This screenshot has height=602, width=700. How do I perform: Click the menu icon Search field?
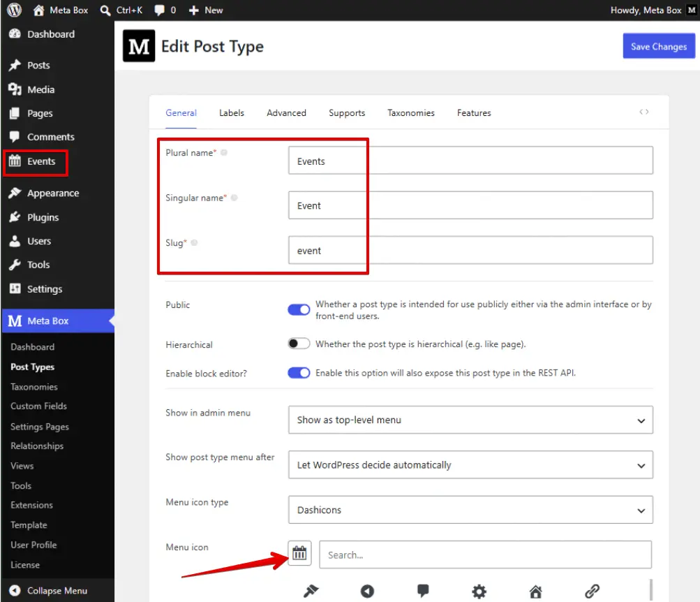pos(485,555)
